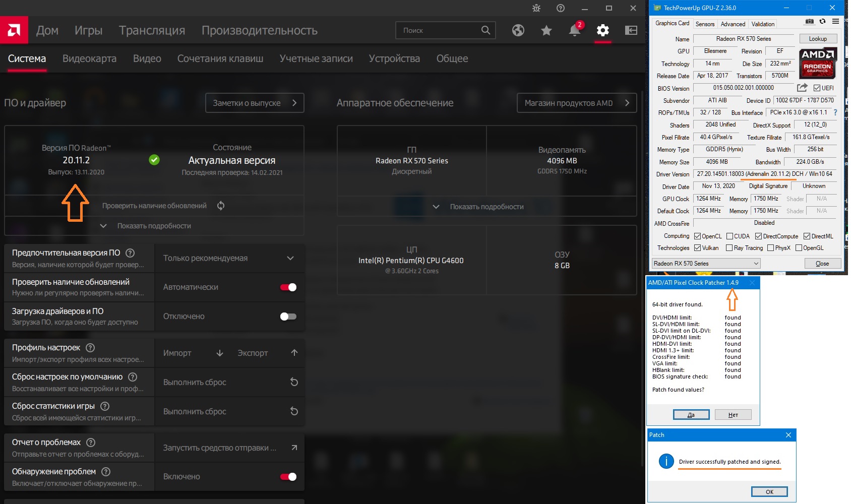This screenshot has width=851, height=504.
Task: Toggle the DirectCompute checkbox in GPU-Z
Action: 758,236
